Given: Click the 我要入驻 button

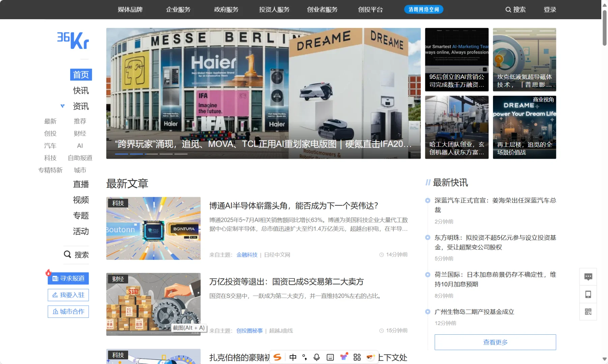Looking at the screenshot, I should pos(68,295).
